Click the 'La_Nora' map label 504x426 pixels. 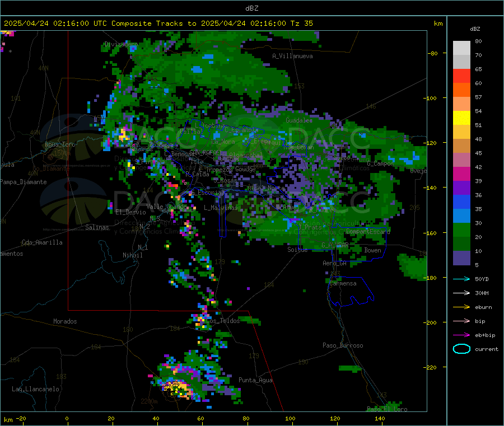223,142
